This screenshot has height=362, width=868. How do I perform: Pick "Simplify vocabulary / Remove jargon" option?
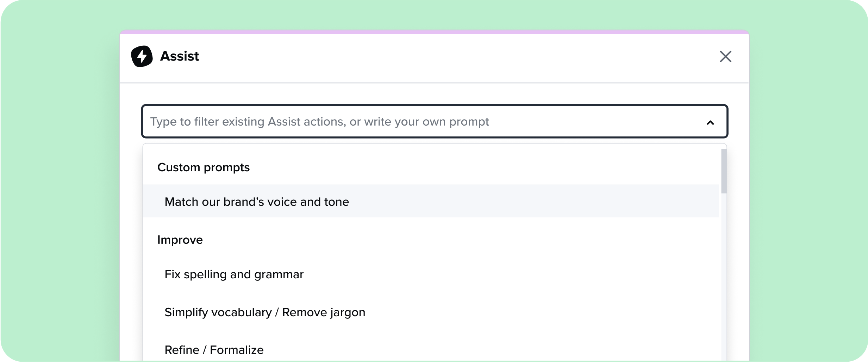(x=264, y=312)
